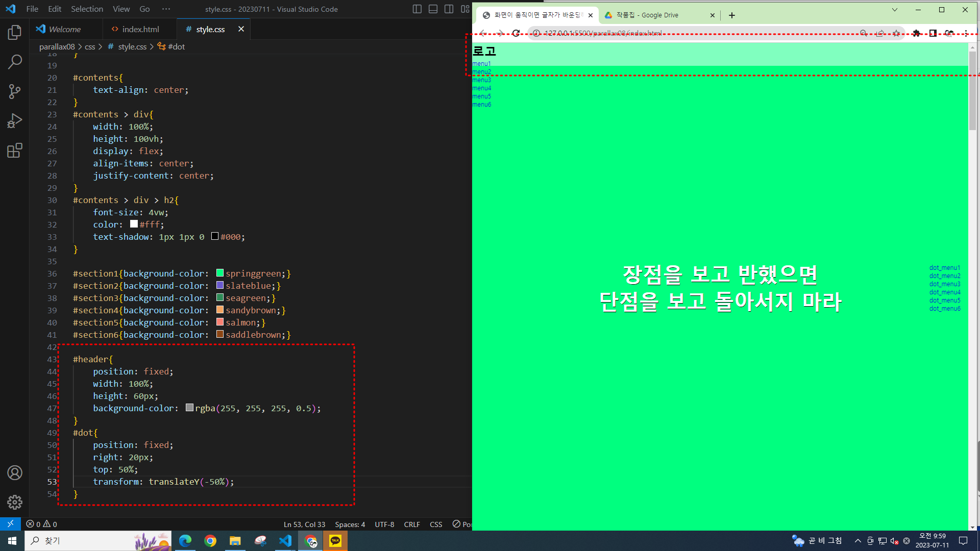
Task: Open Run and Debug view
Action: pos(15,121)
